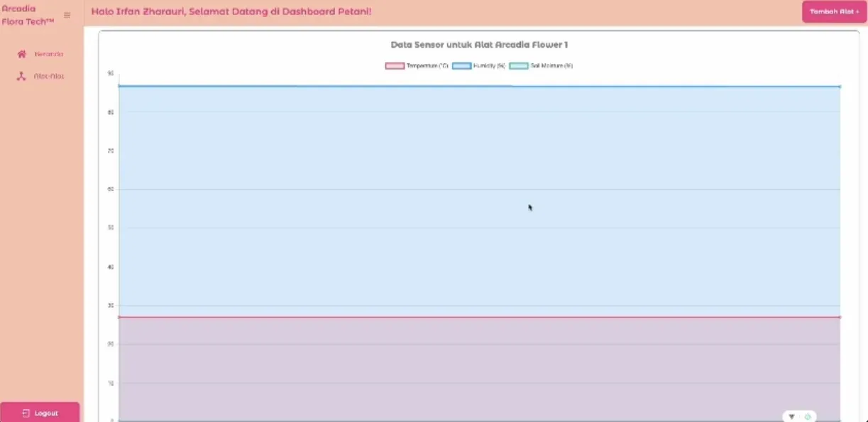Toggle the hamburger sidebar menu
The image size is (868, 422).
pos(67,15)
